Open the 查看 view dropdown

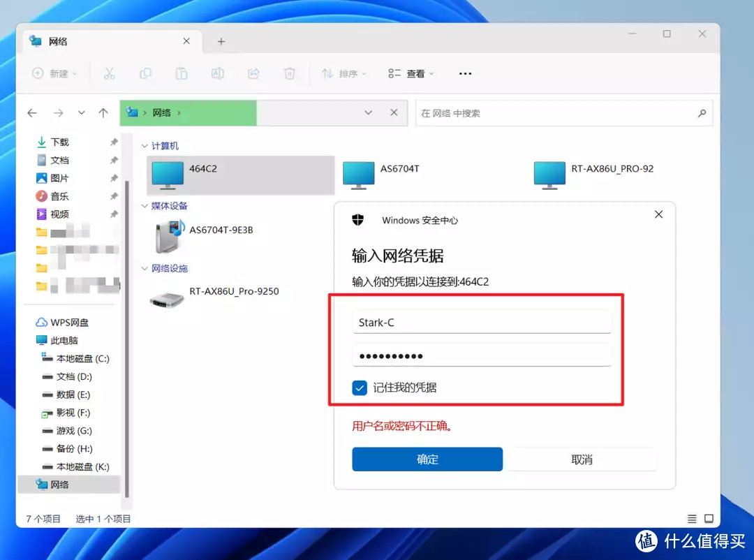411,73
